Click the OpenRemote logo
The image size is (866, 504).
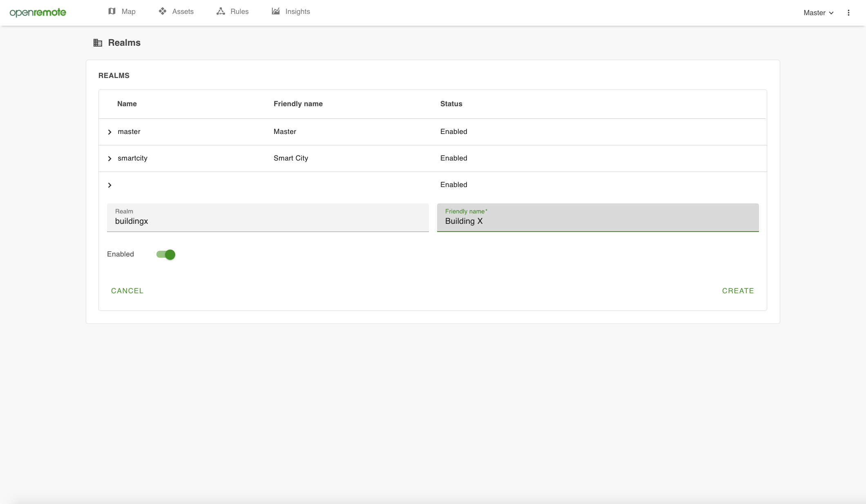pyautogui.click(x=38, y=12)
